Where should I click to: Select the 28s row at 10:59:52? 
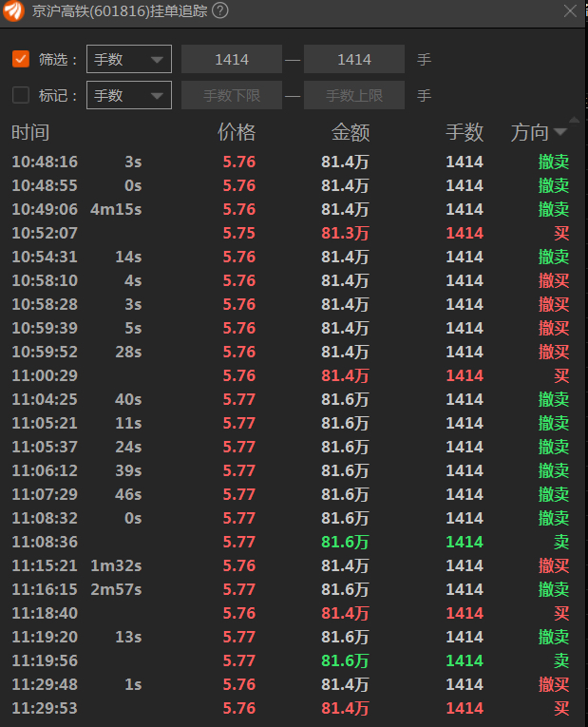click(291, 352)
